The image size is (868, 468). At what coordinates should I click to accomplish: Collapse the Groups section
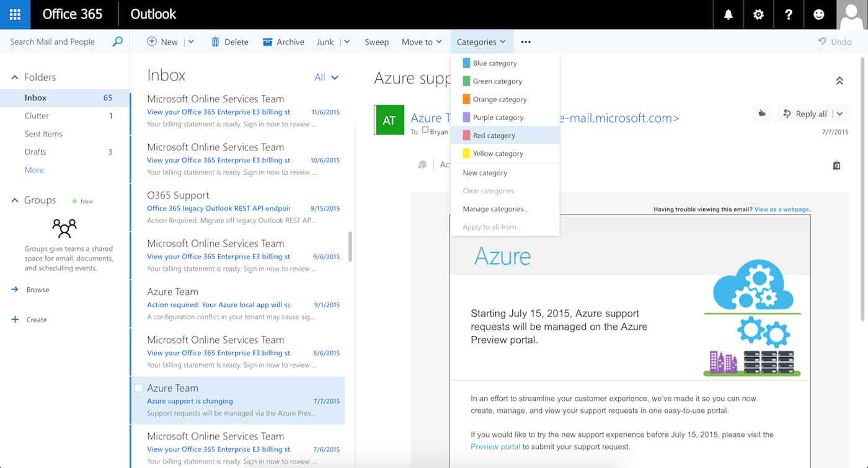click(x=15, y=200)
